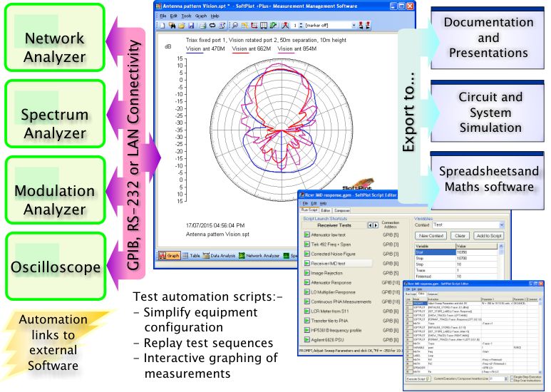551x392 pixels.
Task: Open the Context Test dropdown
Action: (502, 225)
